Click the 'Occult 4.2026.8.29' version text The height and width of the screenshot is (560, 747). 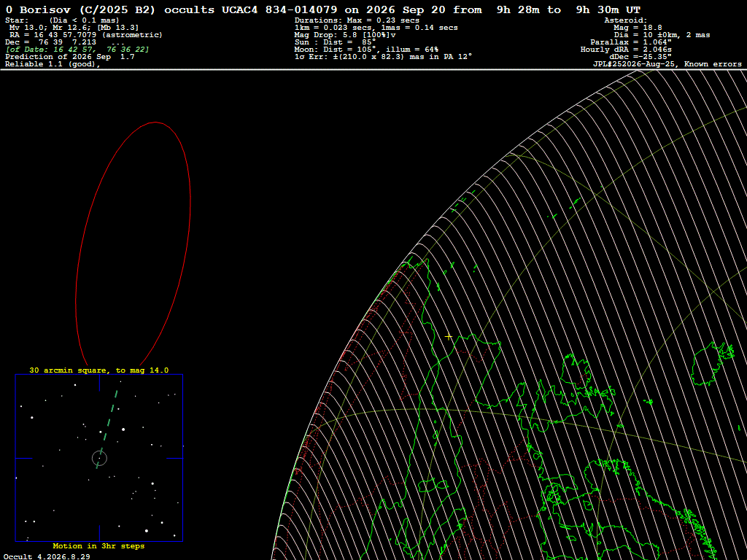47,556
